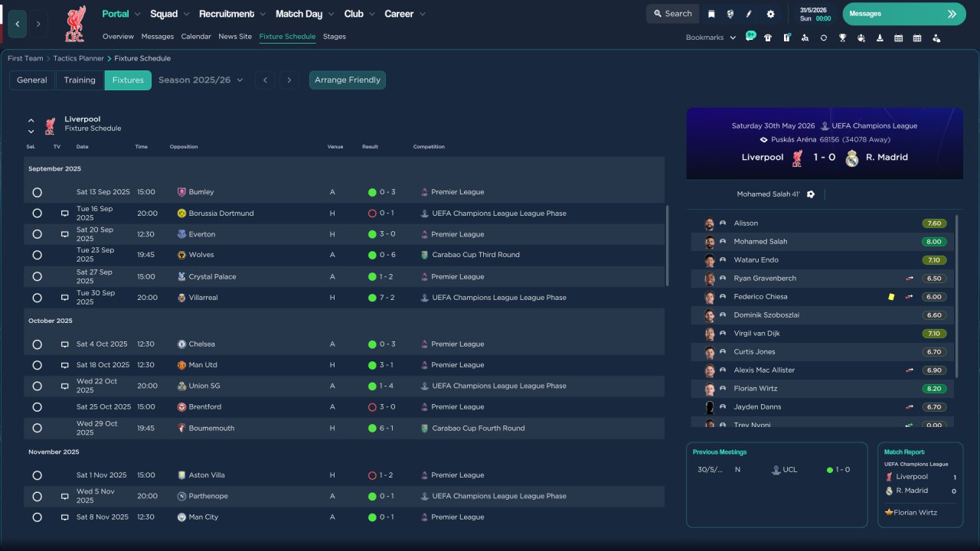Image resolution: width=980 pixels, height=551 pixels.
Task: Click the Wolves club badge
Action: (181, 255)
